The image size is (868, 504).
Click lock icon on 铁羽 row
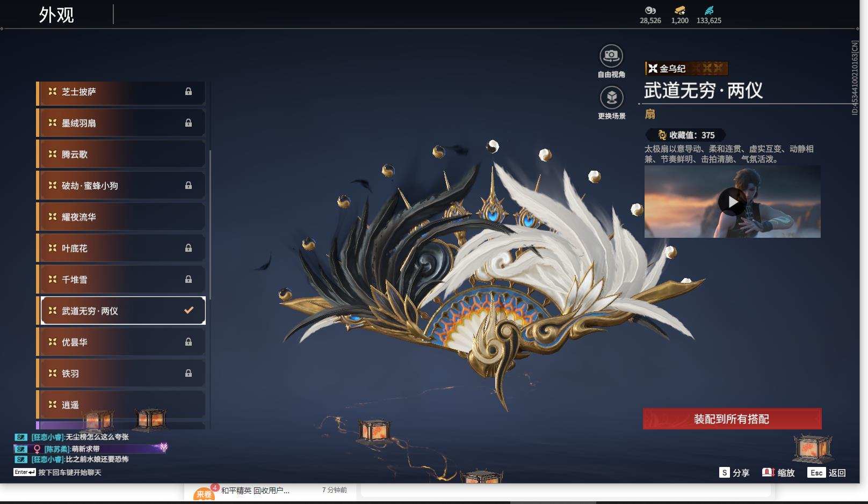tap(189, 373)
